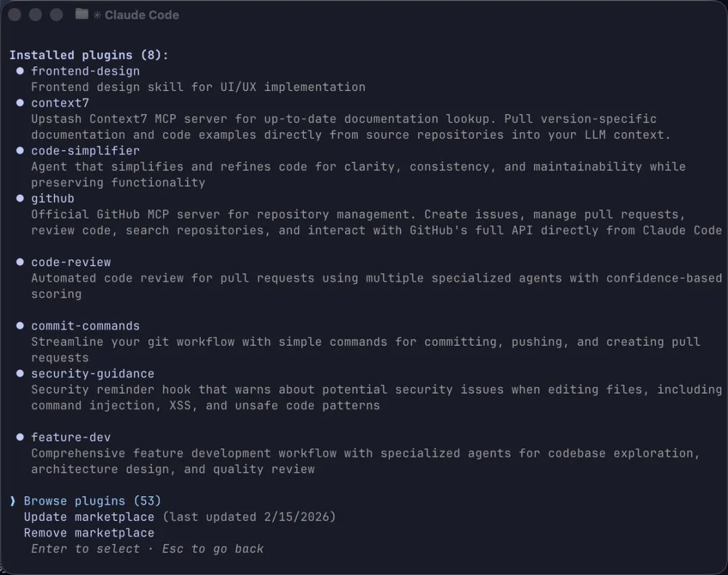
Task: Click the bullet beside commit-commands
Action: pos(20,326)
